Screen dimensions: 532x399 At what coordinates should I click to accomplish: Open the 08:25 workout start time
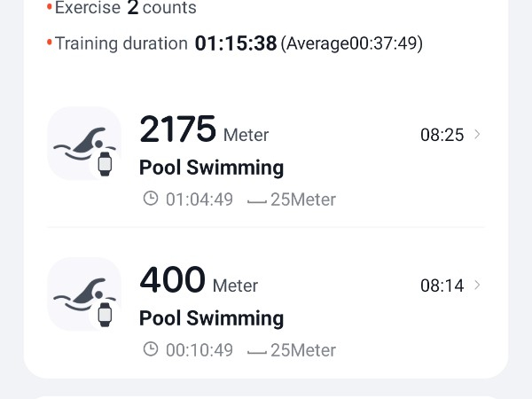[x=442, y=135]
